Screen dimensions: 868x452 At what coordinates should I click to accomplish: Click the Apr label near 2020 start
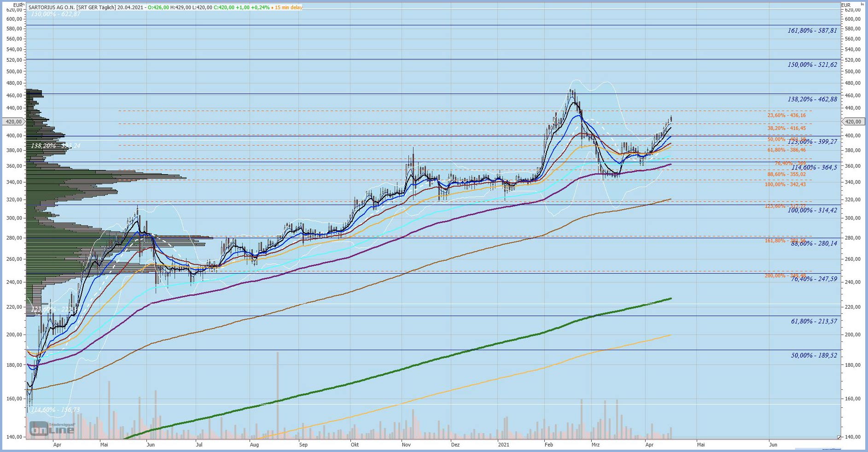pos(57,445)
